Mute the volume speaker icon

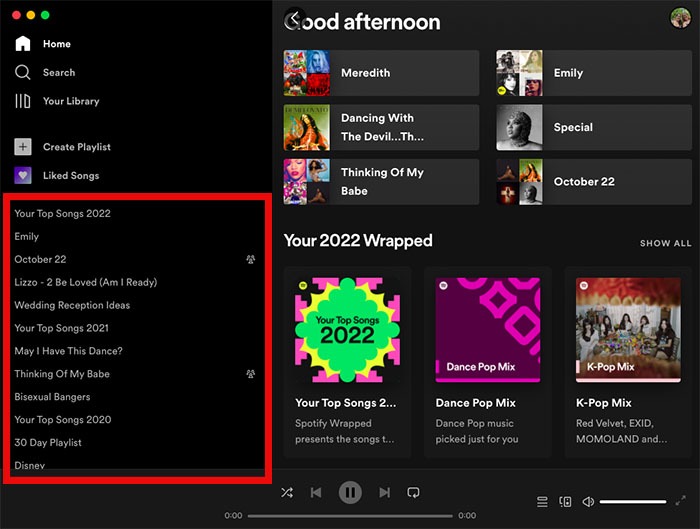coord(588,502)
